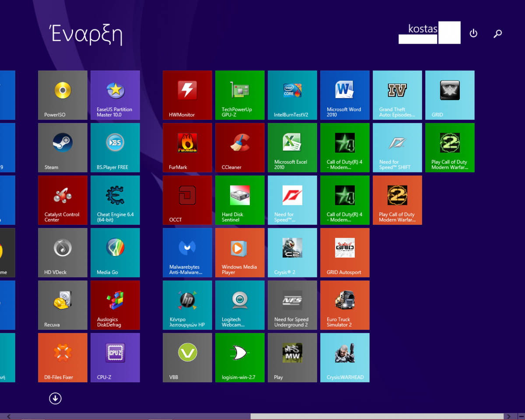This screenshot has height=420, width=525.
Task: Launch Crysis:WARHEAD tile
Action: point(345,357)
